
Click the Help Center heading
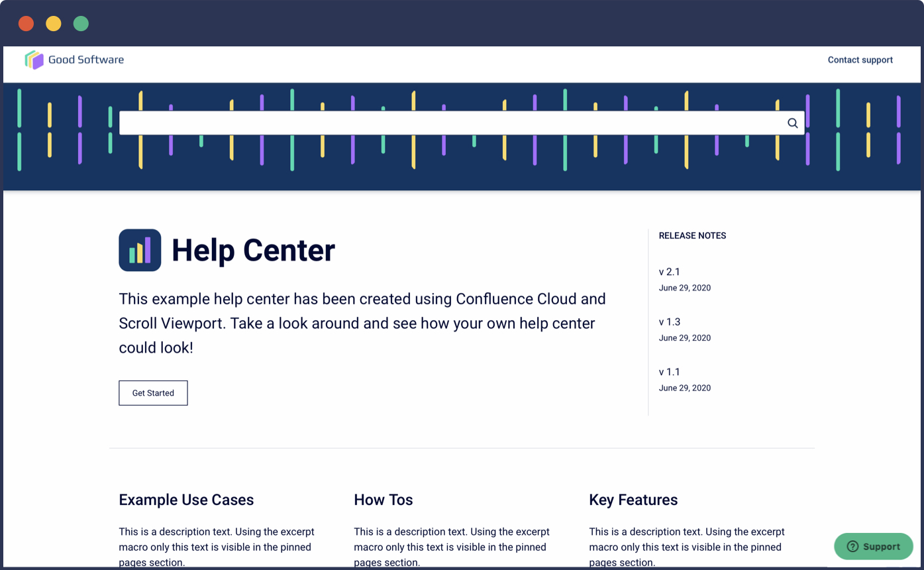253,250
